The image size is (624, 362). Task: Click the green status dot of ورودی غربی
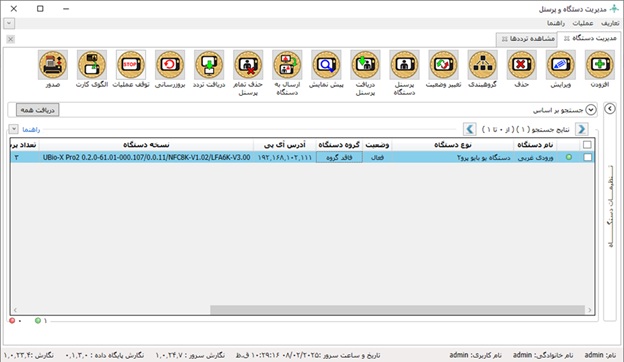[x=569, y=157]
